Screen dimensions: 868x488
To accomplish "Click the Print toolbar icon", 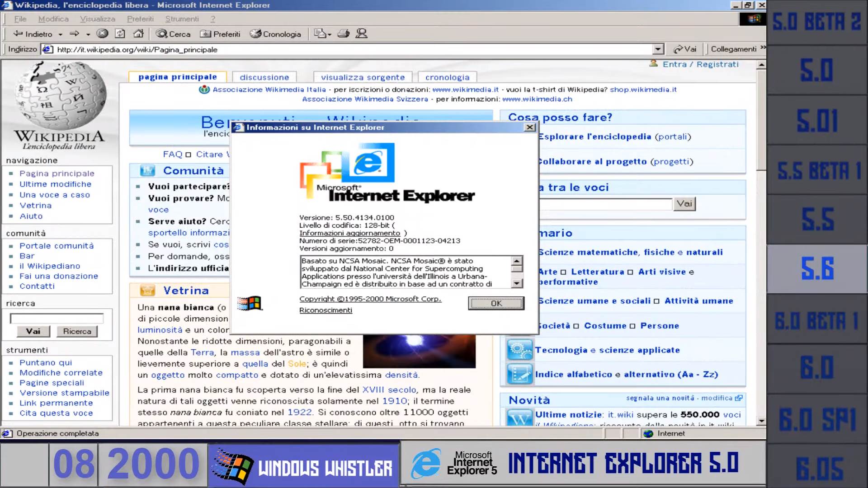I will [344, 34].
